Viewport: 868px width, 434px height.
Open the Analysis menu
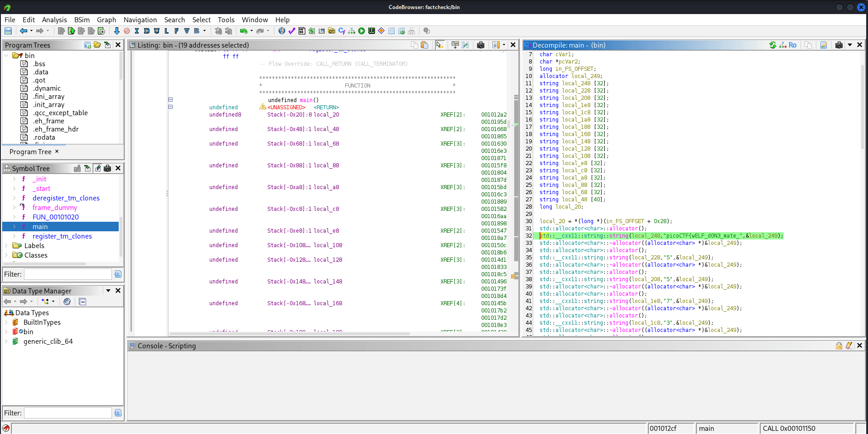[54, 20]
